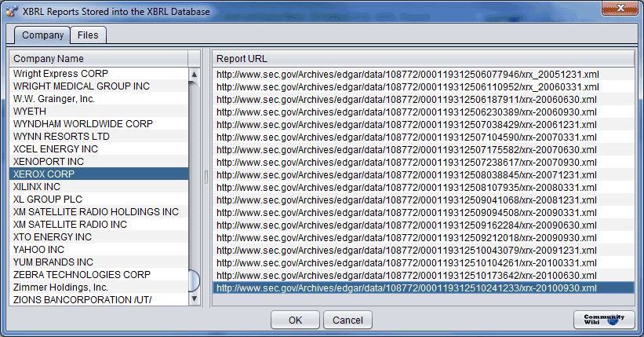Screen dimensions: 644x337
Task: Choose XCEL ENERGY INC company
Action: (x=99, y=149)
